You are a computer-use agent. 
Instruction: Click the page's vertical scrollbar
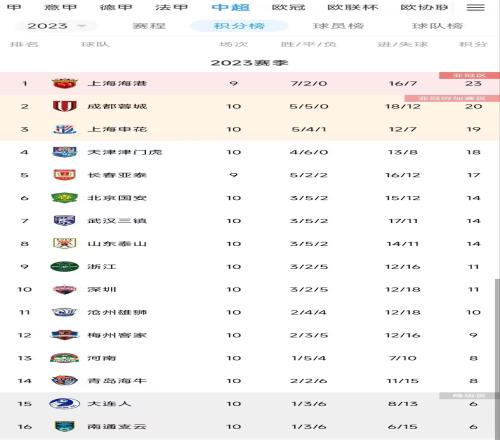(497, 358)
